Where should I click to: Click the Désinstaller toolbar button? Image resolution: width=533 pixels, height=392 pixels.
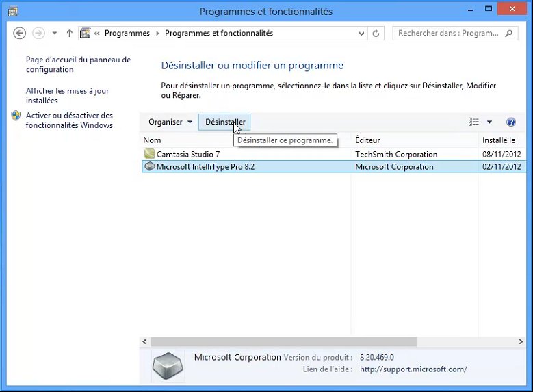click(224, 122)
